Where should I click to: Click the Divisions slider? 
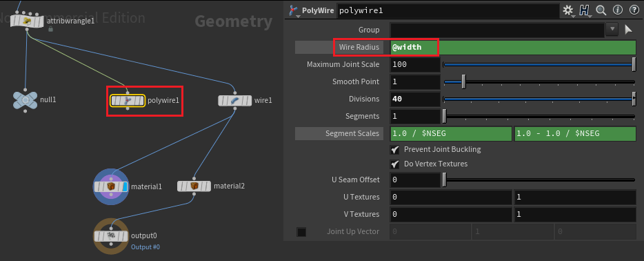coord(539,99)
